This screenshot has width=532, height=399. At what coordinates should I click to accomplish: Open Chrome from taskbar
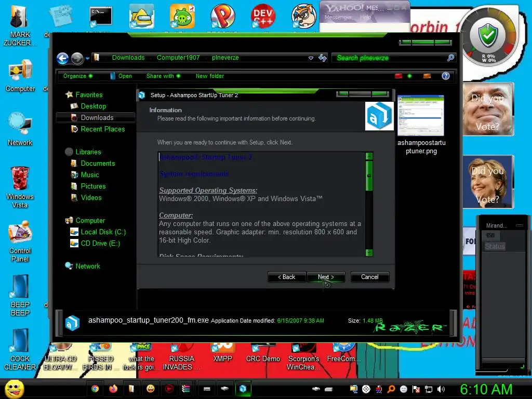click(x=95, y=389)
